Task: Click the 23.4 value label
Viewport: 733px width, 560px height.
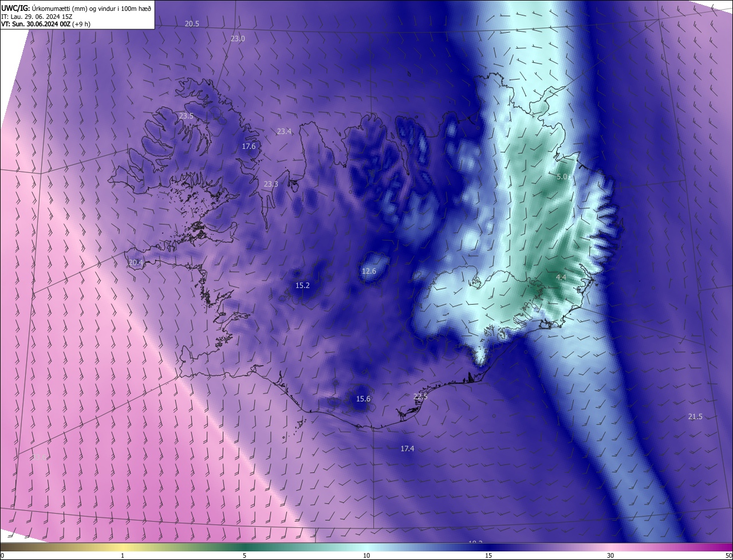Action: tap(284, 131)
